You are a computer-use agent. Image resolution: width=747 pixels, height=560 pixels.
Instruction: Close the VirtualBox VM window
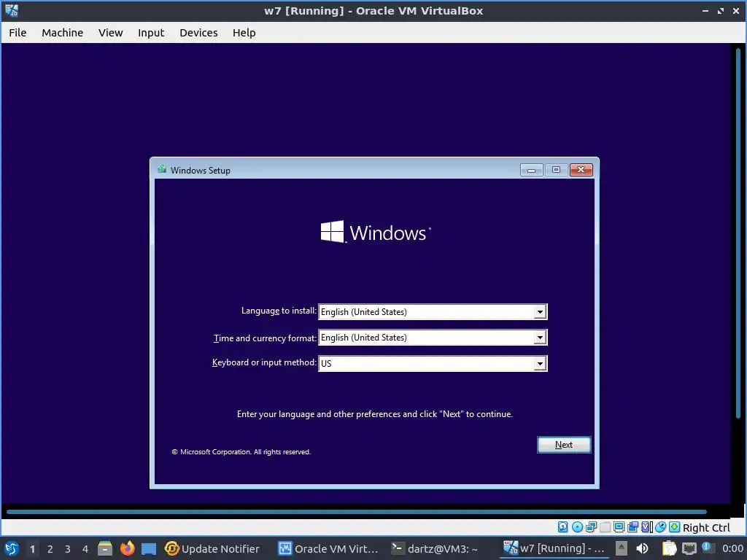point(736,10)
